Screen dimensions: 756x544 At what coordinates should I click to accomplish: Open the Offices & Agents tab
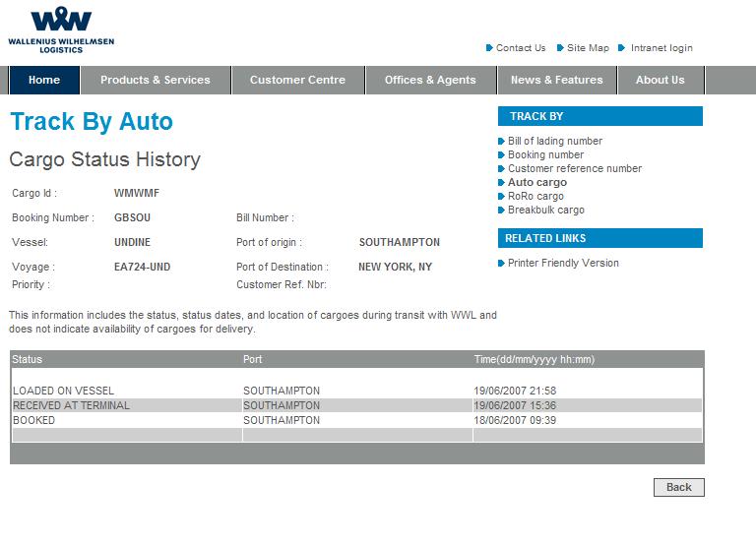coord(430,80)
